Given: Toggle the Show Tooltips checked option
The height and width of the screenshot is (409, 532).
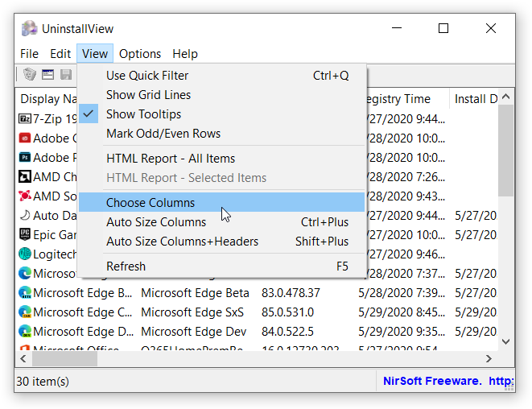Looking at the screenshot, I should (x=221, y=114).
